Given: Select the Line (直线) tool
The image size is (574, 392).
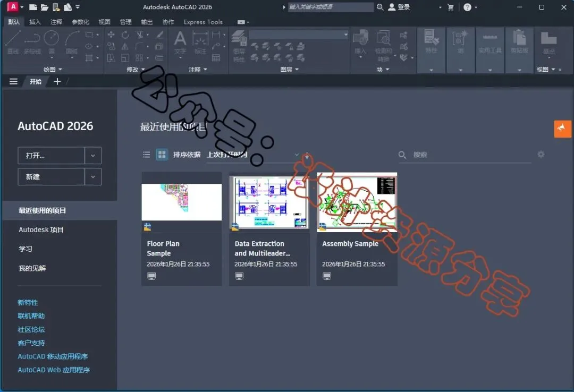Looking at the screenshot, I should coord(13,42).
